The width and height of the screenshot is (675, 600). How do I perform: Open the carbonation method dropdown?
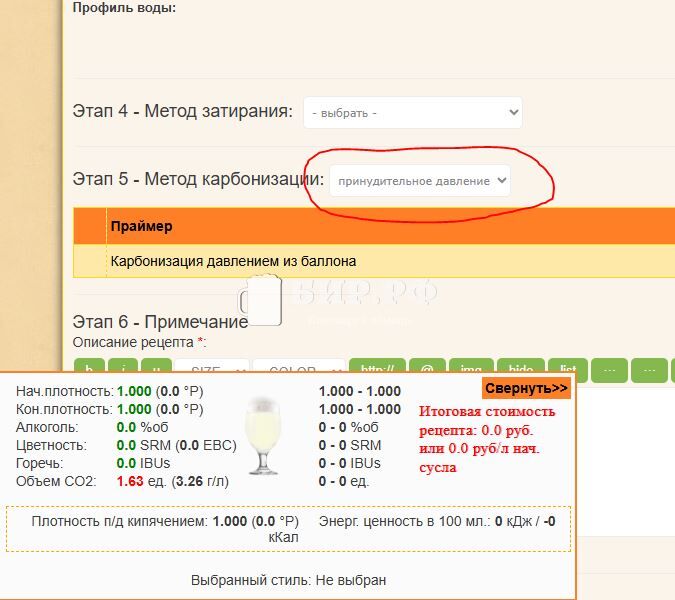420,181
